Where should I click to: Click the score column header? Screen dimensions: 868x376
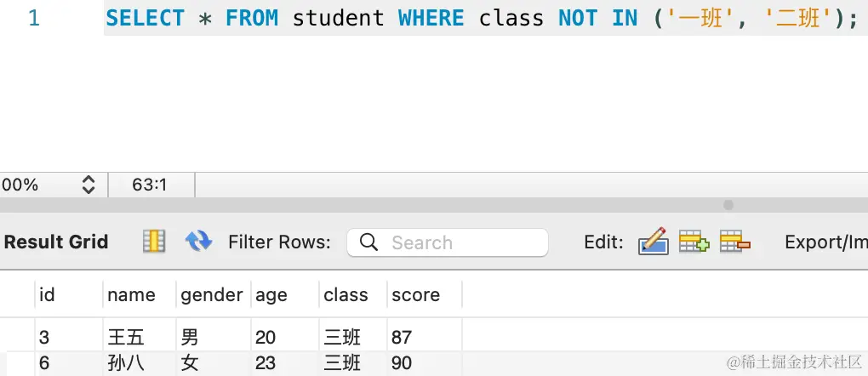pyautogui.click(x=425, y=294)
